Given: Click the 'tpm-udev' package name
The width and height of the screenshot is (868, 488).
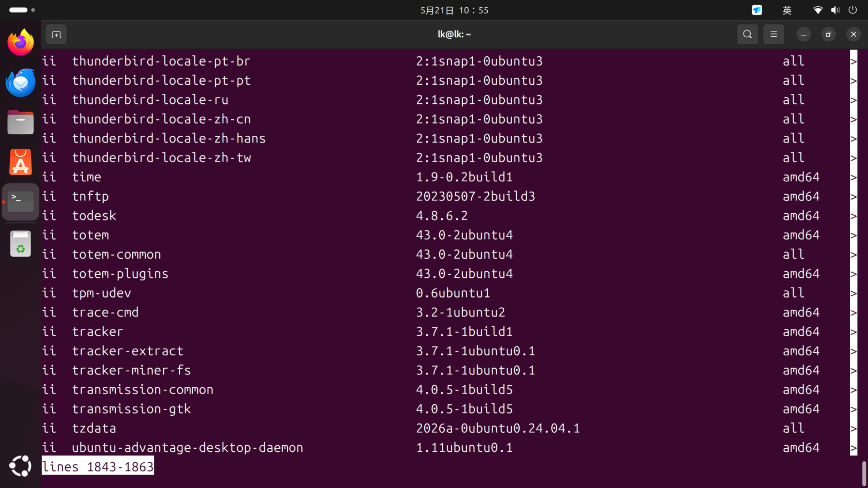Looking at the screenshot, I should pos(102,293).
